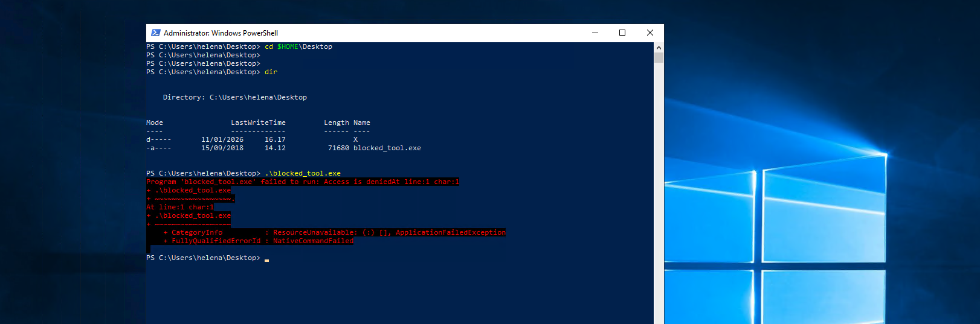
Task: Click the scrollbar up arrow
Action: 659,47
